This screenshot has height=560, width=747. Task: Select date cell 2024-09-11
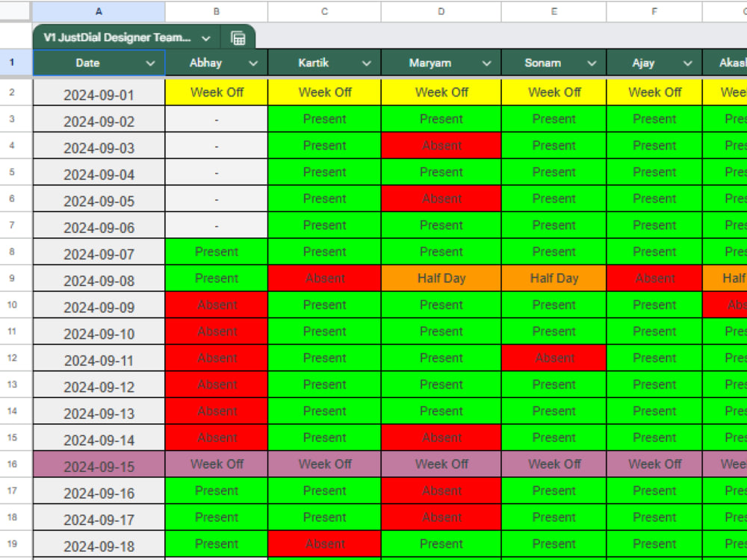99,358
